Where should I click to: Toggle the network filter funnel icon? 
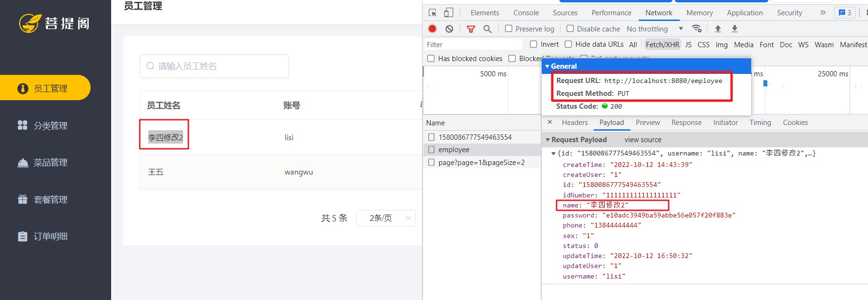tap(471, 29)
